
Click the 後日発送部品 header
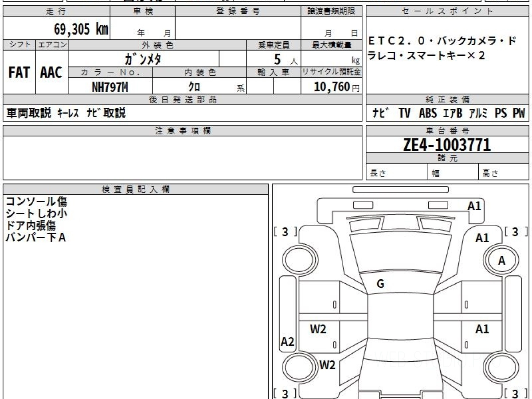pyautogui.click(x=183, y=100)
